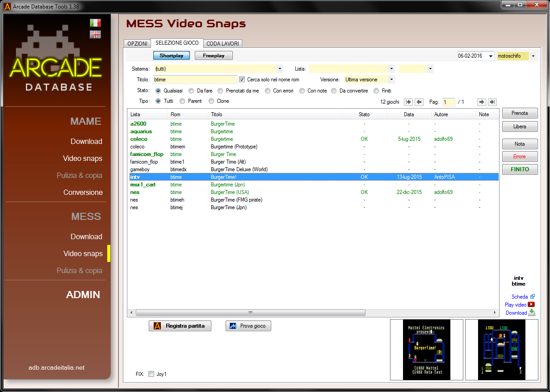Screen dimensions: 550x392
Task: Go to the first page arrow icon
Action: pyautogui.click(x=408, y=102)
